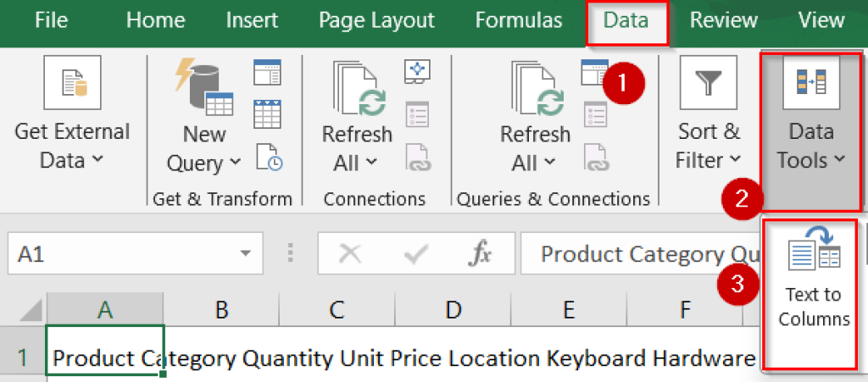Screen dimensions: 868x382
Task: Open the Page Layout tab
Action: (x=376, y=20)
